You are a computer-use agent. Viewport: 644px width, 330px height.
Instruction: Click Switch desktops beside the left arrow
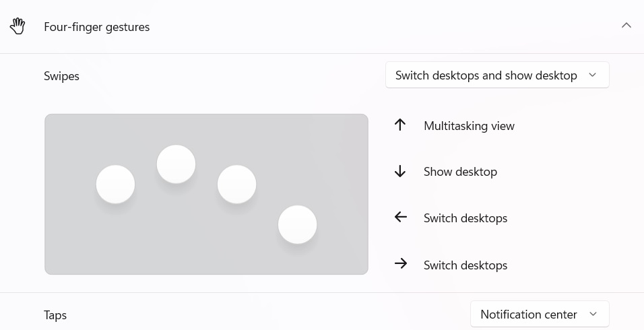465,218
